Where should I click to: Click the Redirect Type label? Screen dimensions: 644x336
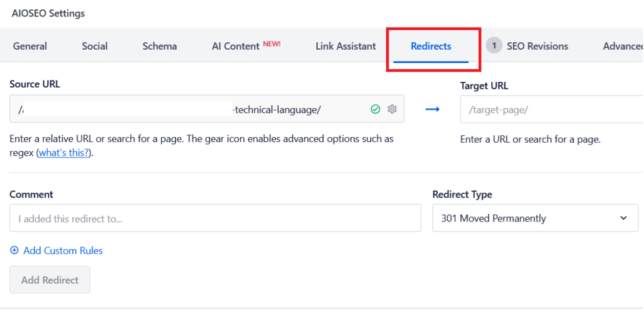(x=462, y=194)
